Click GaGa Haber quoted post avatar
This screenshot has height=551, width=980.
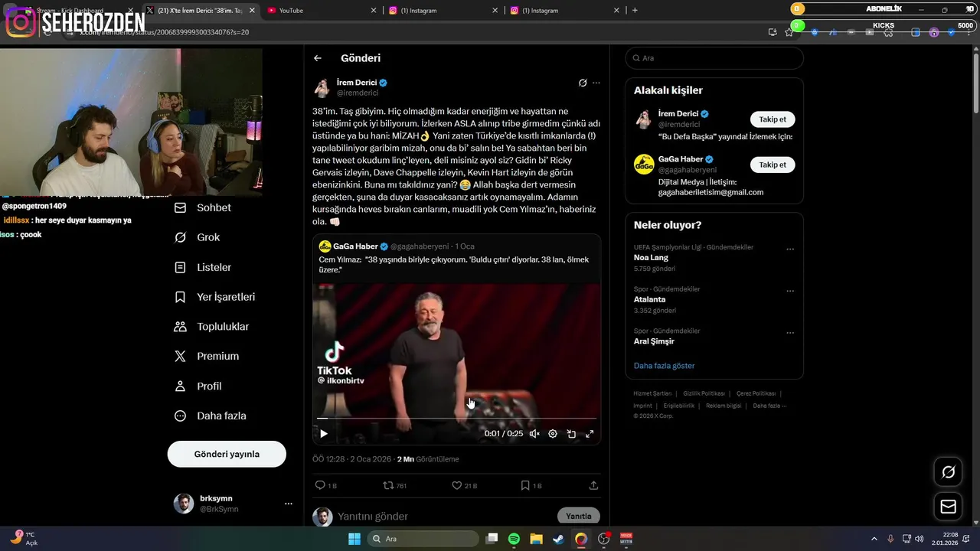point(325,246)
